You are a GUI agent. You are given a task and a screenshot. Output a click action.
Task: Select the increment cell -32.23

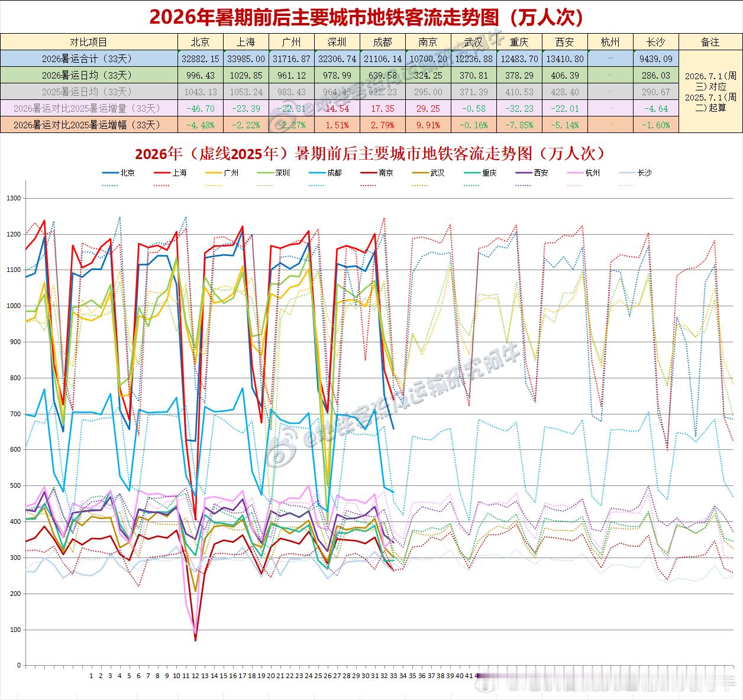[519, 108]
